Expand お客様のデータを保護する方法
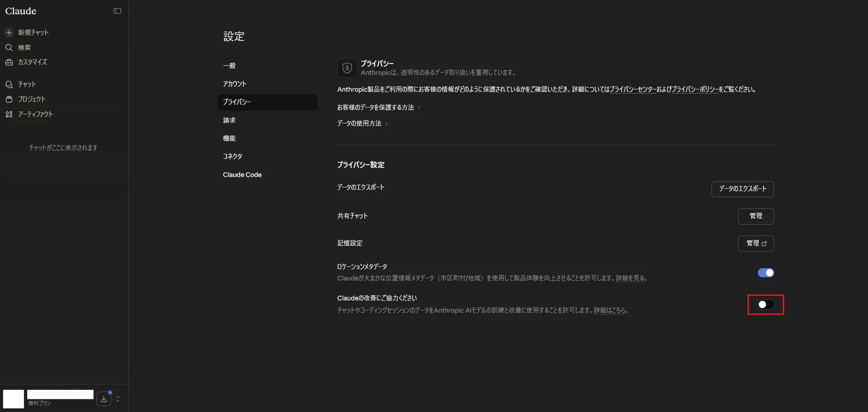Viewport: 868px width, 412px height. [378, 108]
